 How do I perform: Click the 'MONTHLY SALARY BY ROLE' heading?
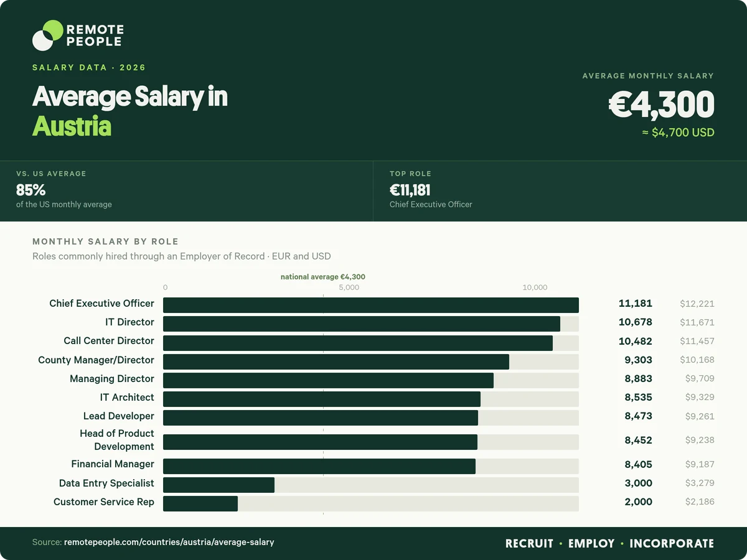tap(105, 241)
